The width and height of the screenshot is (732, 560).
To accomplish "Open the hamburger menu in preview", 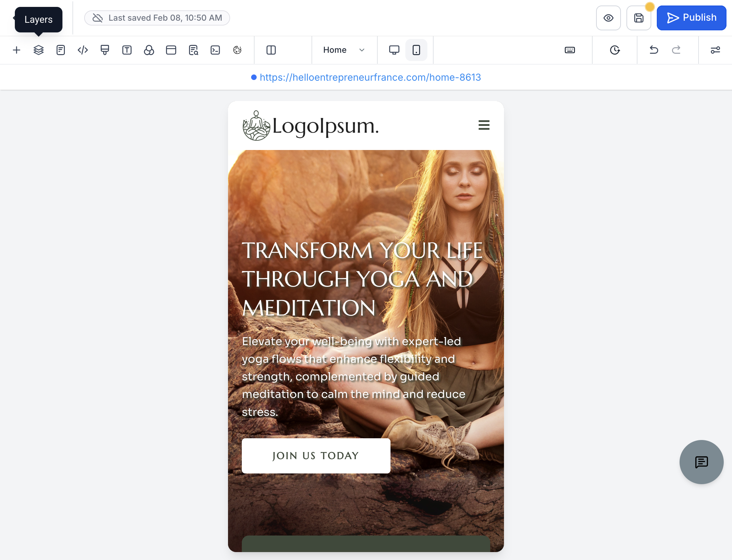I will coord(484,125).
